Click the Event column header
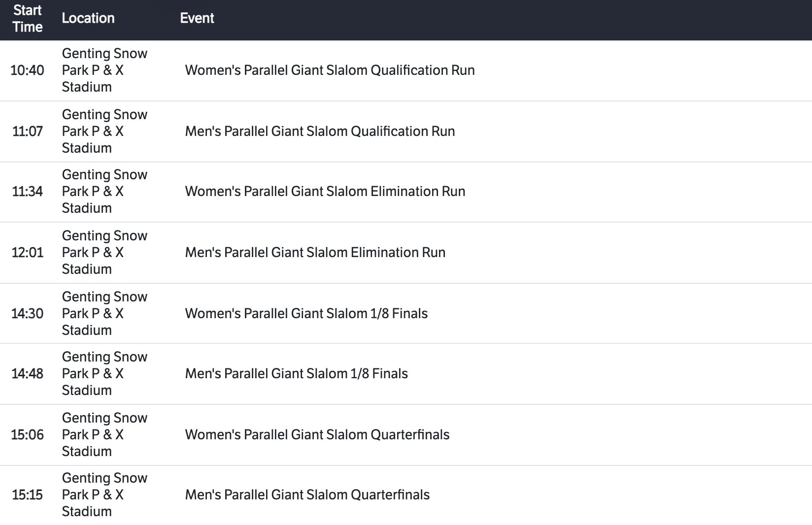This screenshot has height=525, width=812. tap(197, 18)
